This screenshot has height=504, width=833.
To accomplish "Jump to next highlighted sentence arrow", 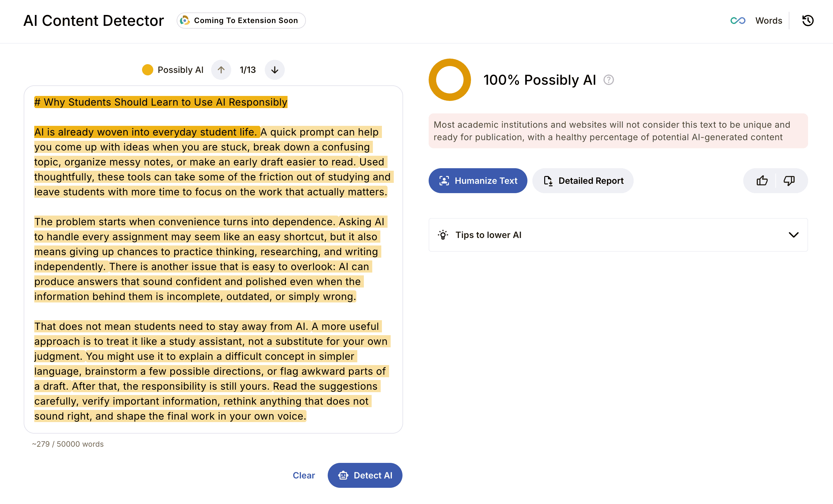I will [x=274, y=70].
